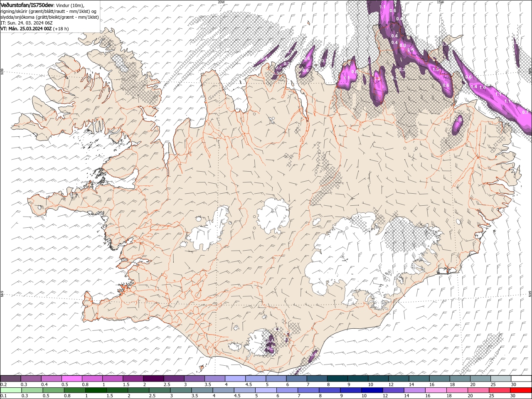Click the 'VT: Mán. 25.03.2024 00Z' valid time

pos(26,29)
